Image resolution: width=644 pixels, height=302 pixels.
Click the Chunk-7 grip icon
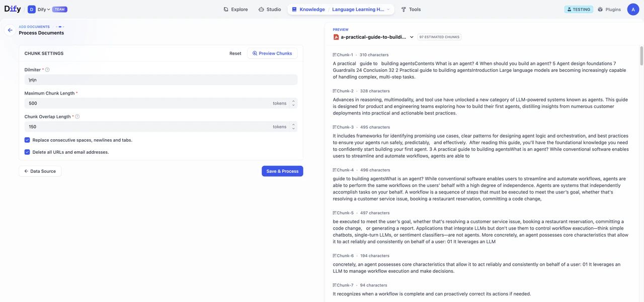click(x=335, y=285)
